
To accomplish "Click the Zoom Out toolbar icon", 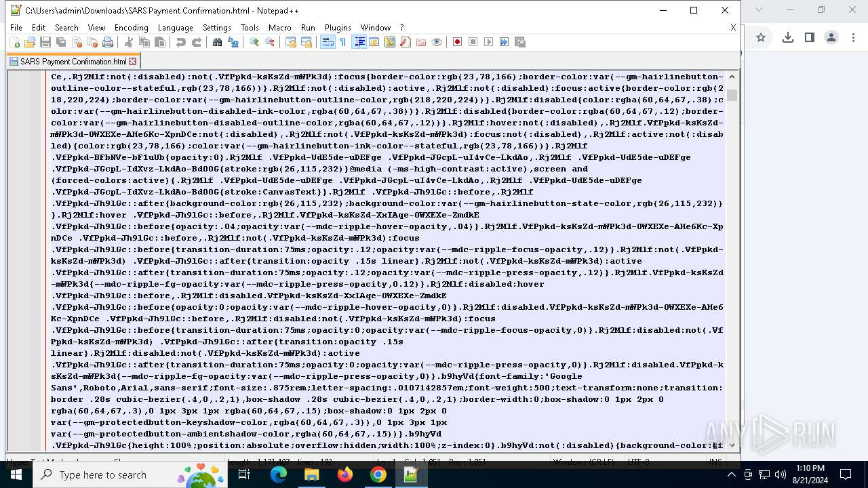I will click(270, 42).
